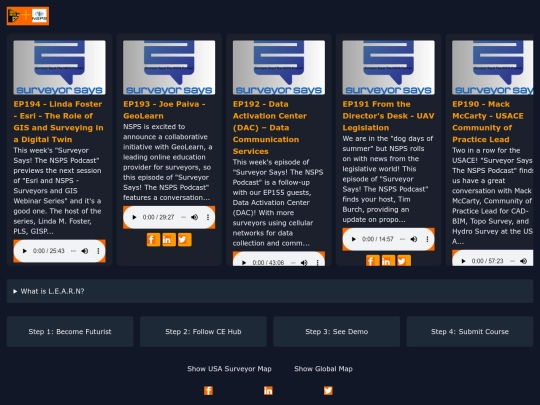Open EP191 From the Director's Desk title
The width and height of the screenshot is (540, 405).
coord(388,116)
